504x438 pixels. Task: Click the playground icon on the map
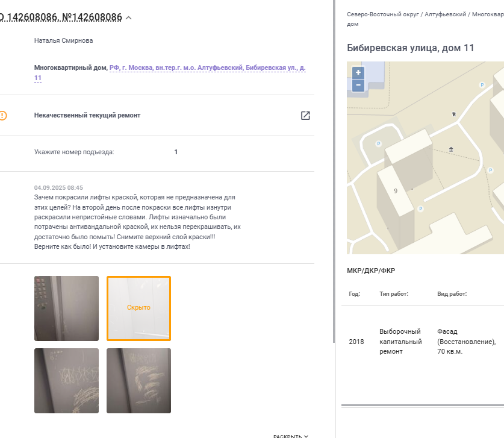coord(451,149)
